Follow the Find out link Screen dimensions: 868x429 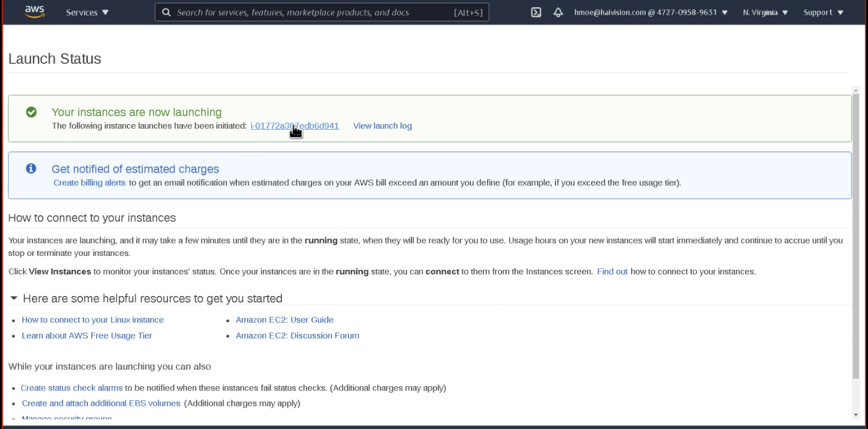click(612, 272)
